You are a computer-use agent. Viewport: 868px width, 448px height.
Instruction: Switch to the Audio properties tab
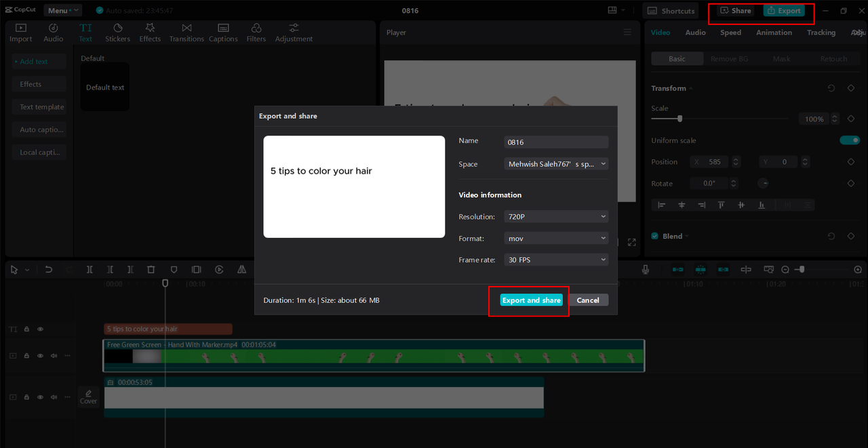point(695,33)
